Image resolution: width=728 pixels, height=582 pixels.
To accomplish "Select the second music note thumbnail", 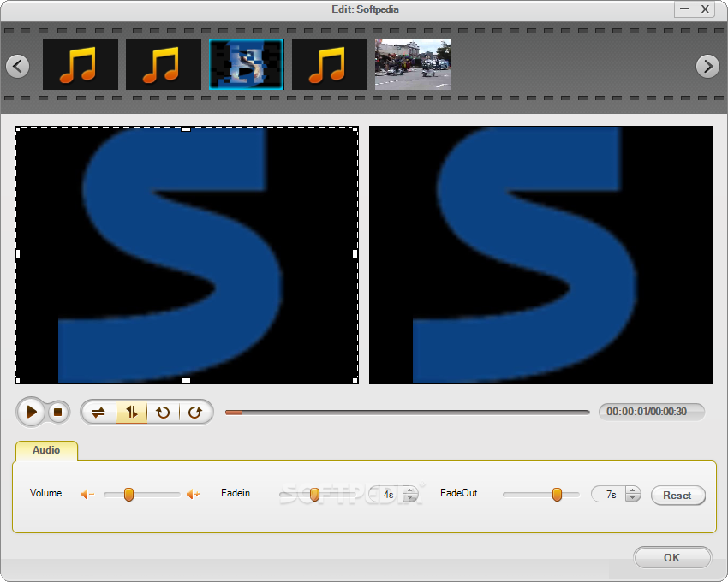I will click(164, 64).
